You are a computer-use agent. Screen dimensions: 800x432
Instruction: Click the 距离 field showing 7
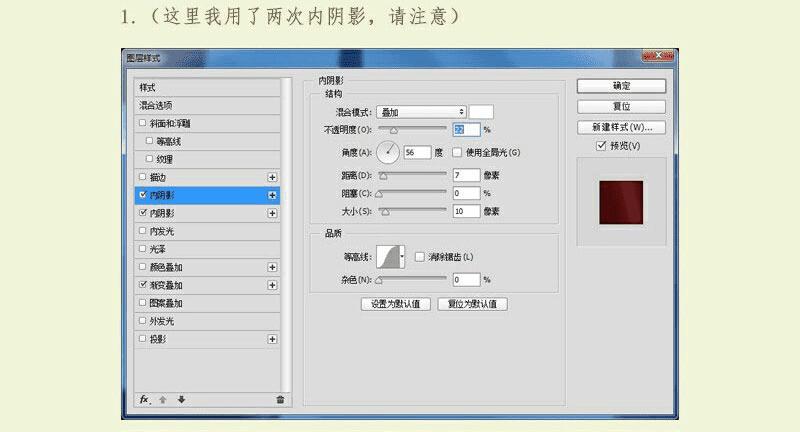pos(466,175)
